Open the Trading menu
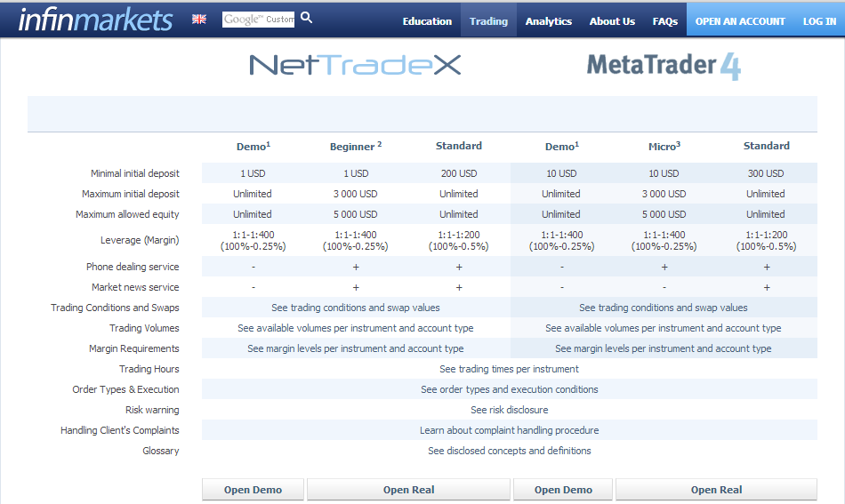The width and height of the screenshot is (845, 504). (488, 21)
